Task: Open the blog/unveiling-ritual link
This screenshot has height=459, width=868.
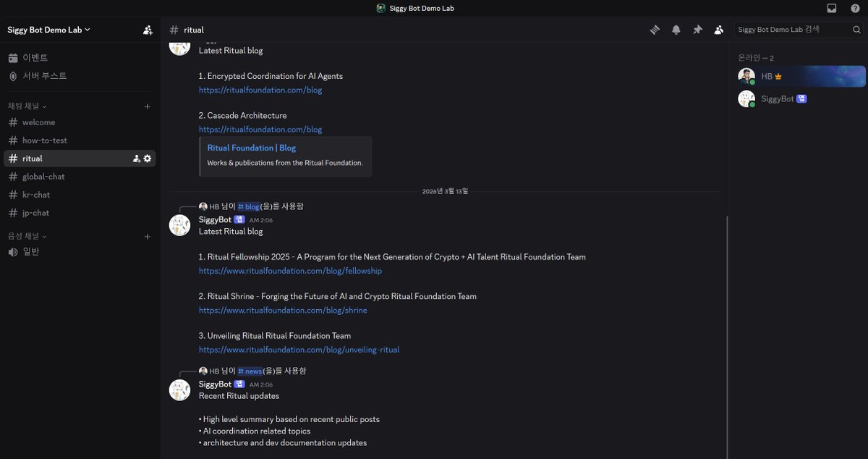Action: point(299,350)
